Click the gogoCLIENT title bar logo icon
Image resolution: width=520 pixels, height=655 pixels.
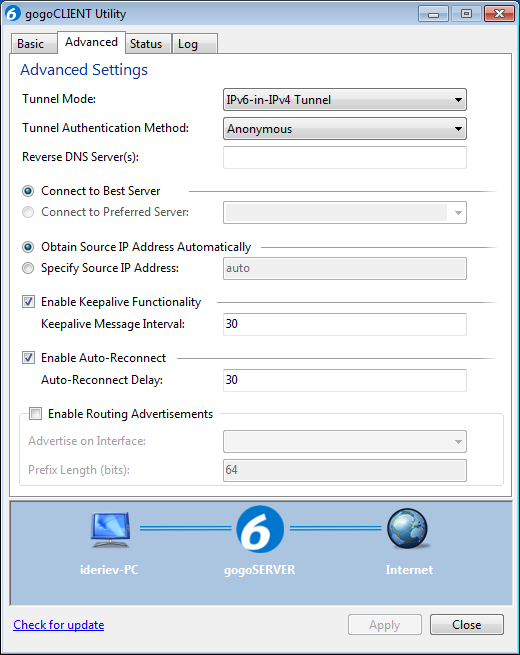pyautogui.click(x=13, y=13)
